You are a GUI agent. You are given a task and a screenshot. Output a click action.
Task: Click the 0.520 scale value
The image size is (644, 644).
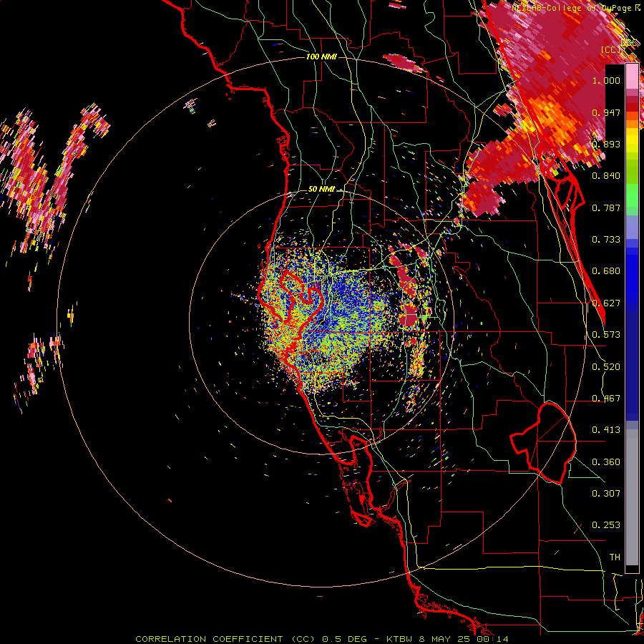[606, 367]
